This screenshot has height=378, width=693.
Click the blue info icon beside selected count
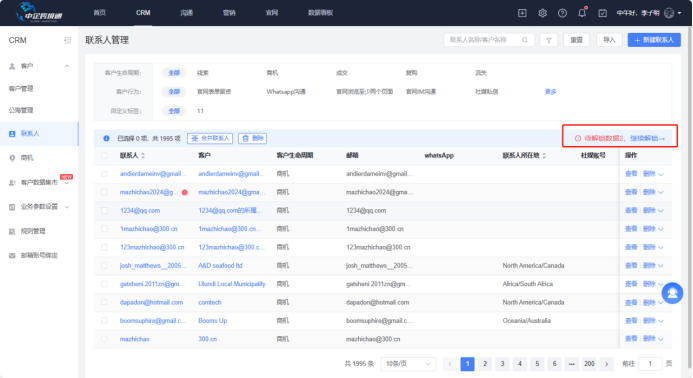(107, 138)
